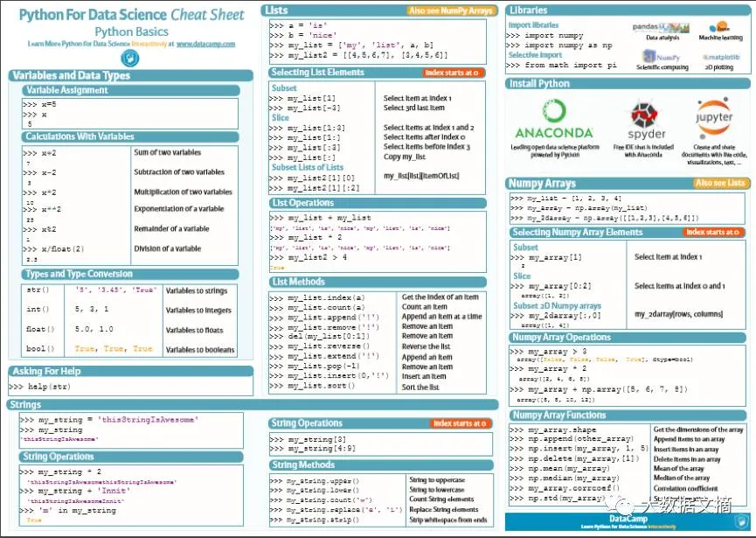756x538 pixels.
Task: Click 'Copy my_list' description
Action: 405,157
